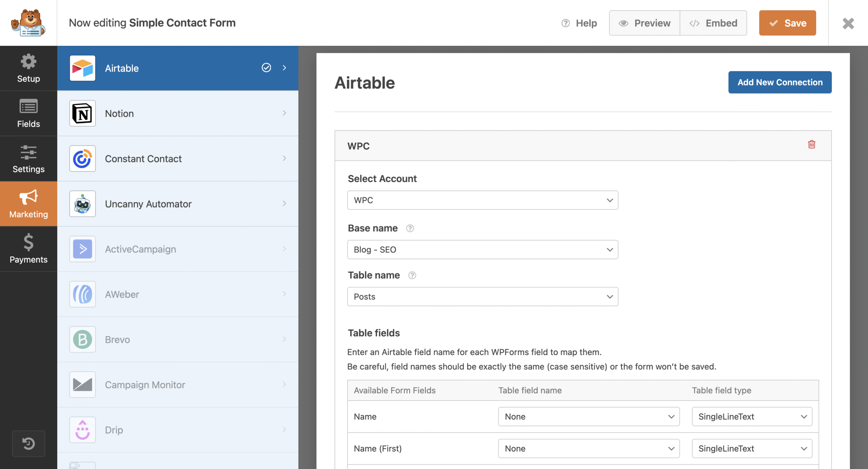Viewport: 868px width, 469px height.
Task: Click the Table name help icon
Action: [412, 275]
